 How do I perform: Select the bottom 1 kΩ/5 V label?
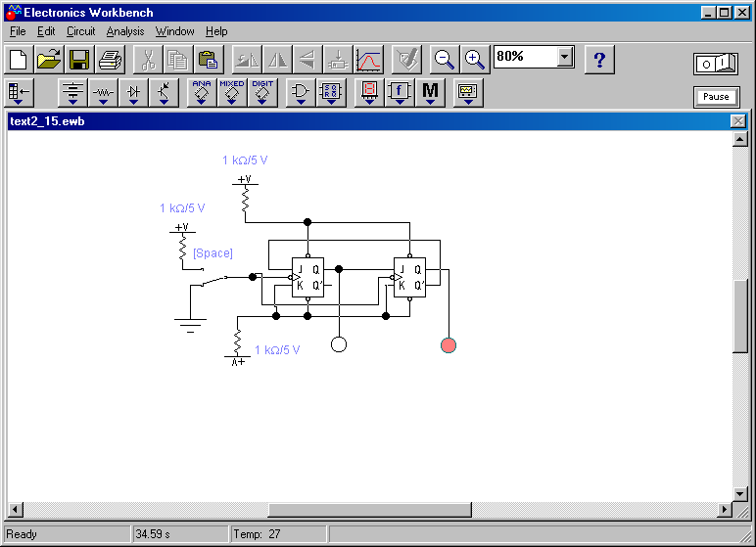277,350
